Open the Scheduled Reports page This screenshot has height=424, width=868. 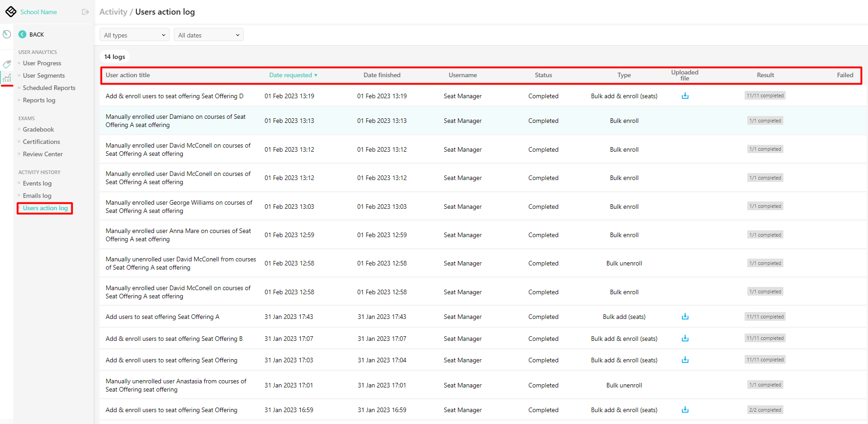(49, 88)
